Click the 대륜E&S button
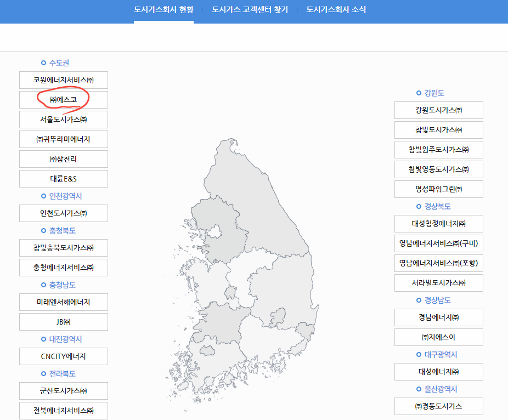Screen dimensions: 508x420 pos(63,179)
